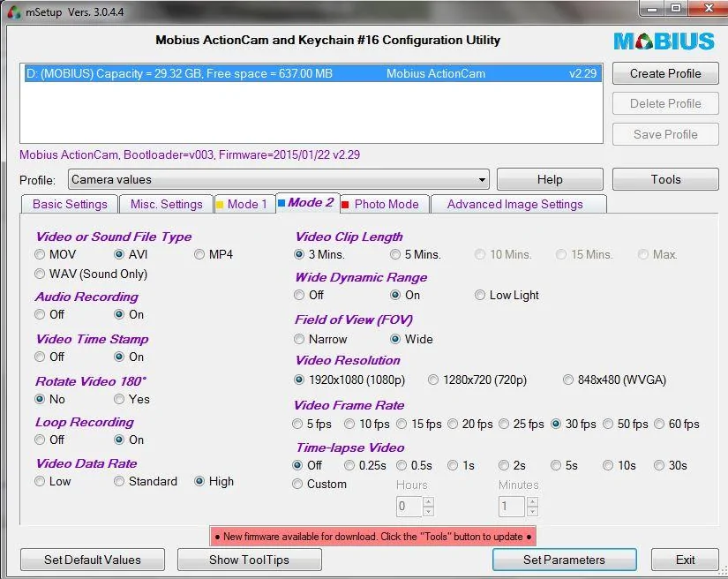
Task: Choose 848x480 (WVGA) resolution
Action: tap(614, 380)
